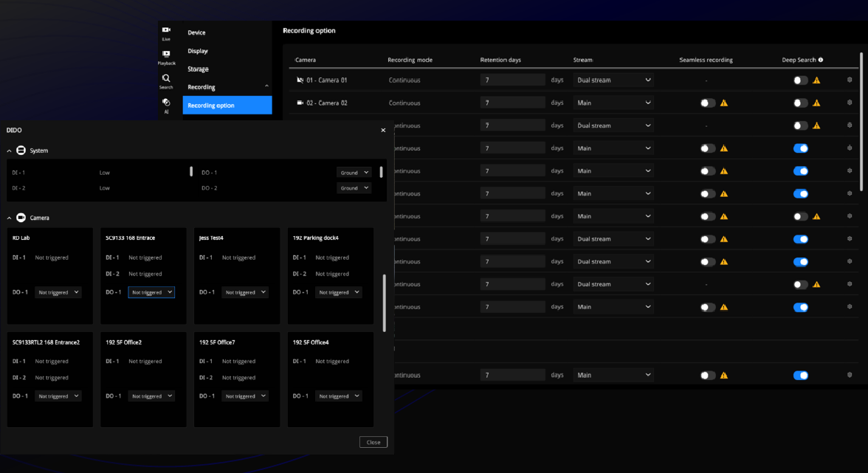The height and width of the screenshot is (473, 868).
Task: Open gear settings for 01 - Camera 01
Action: [850, 80]
